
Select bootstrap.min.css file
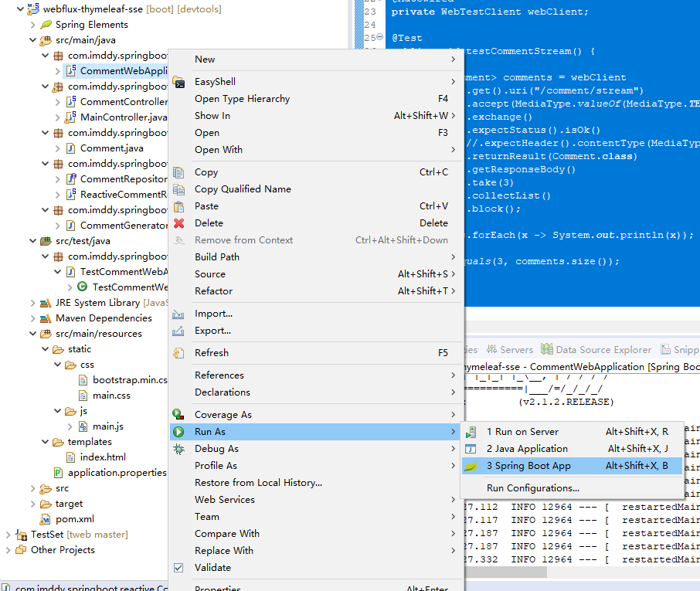point(130,380)
